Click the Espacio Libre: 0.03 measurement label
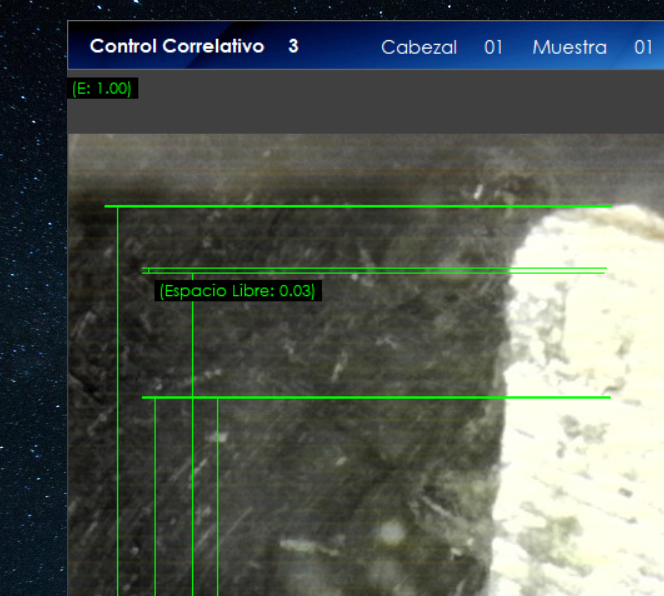664x596 pixels. (x=237, y=291)
